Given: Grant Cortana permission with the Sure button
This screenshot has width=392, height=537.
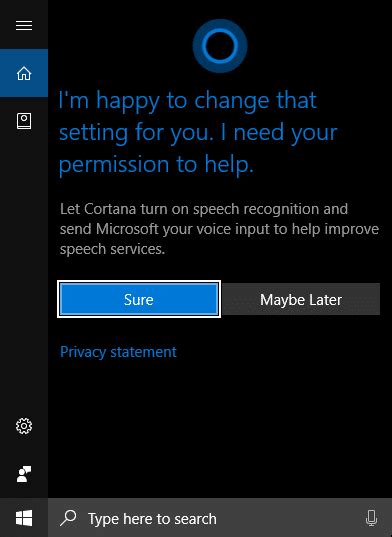Looking at the screenshot, I should [139, 299].
